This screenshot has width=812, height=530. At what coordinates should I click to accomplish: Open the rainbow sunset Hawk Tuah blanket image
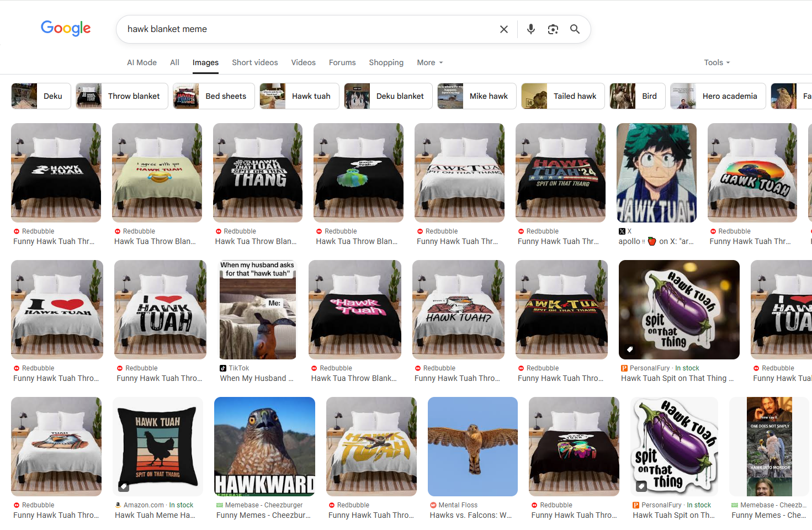[x=752, y=173]
